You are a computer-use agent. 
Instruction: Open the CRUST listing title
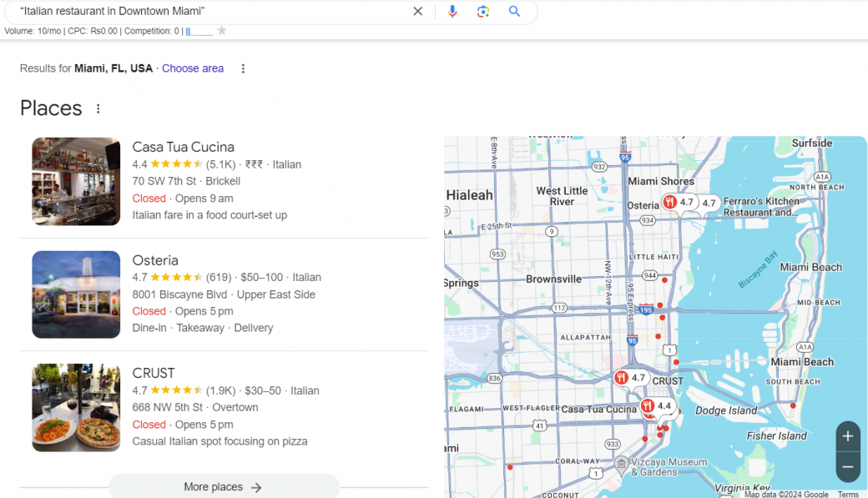(154, 373)
